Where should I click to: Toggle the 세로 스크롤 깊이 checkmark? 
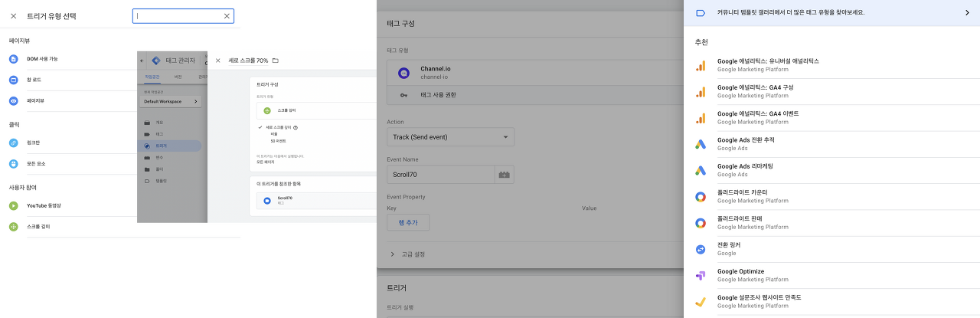pos(260,127)
